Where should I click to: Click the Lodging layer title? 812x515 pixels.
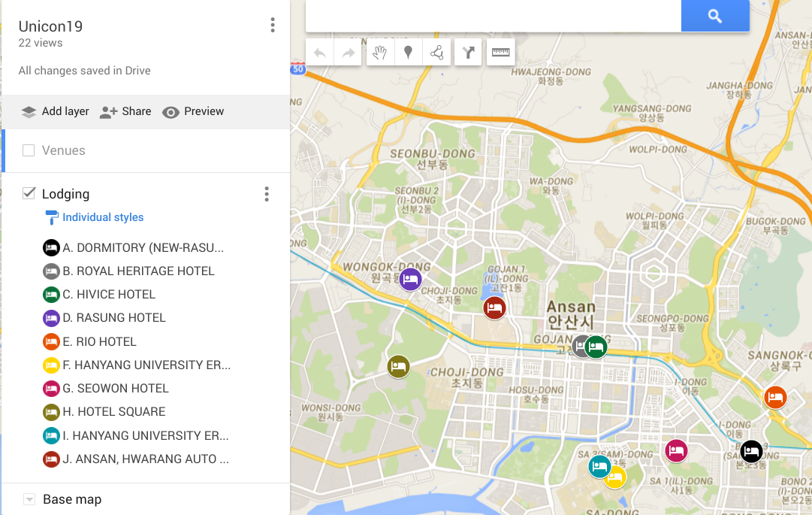(x=66, y=194)
